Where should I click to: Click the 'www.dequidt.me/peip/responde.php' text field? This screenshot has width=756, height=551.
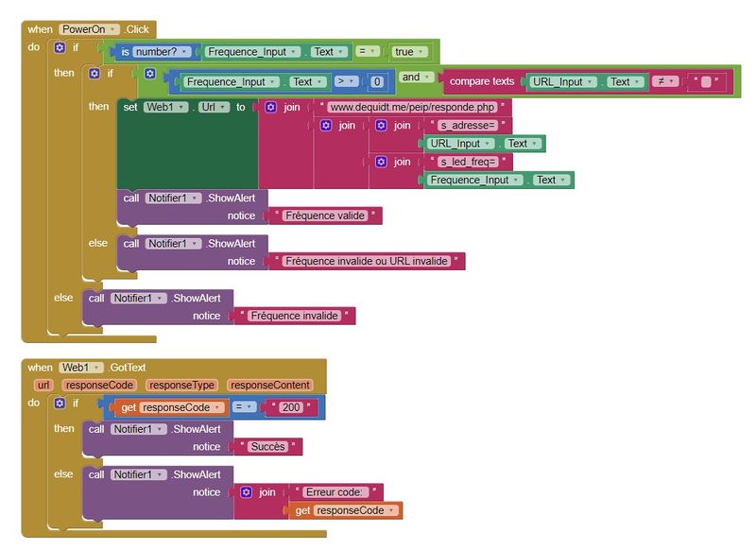(x=412, y=108)
